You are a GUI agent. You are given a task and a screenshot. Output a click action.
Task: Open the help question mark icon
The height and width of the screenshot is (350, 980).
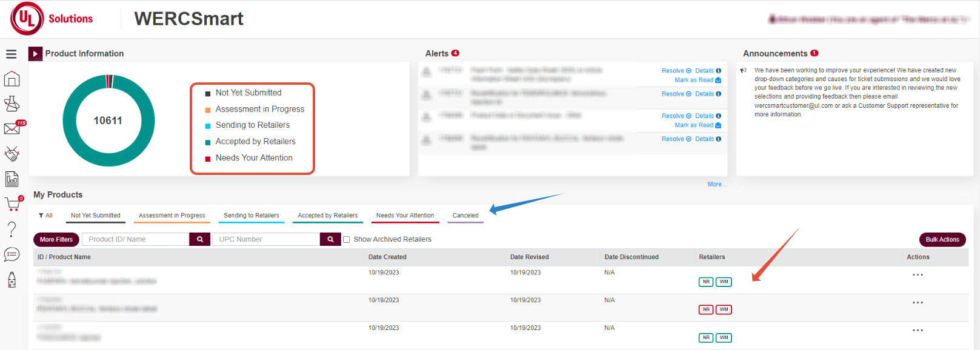pos(12,229)
